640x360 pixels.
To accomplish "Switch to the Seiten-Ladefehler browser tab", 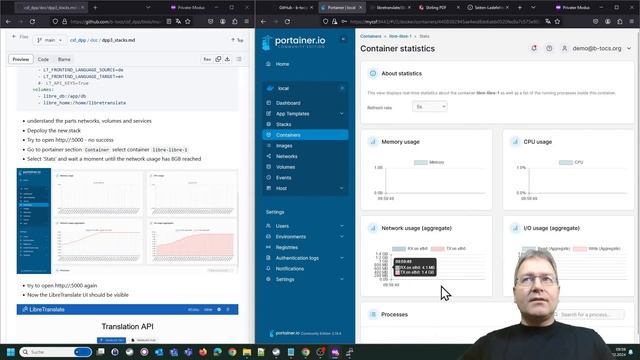I will click(x=488, y=7).
